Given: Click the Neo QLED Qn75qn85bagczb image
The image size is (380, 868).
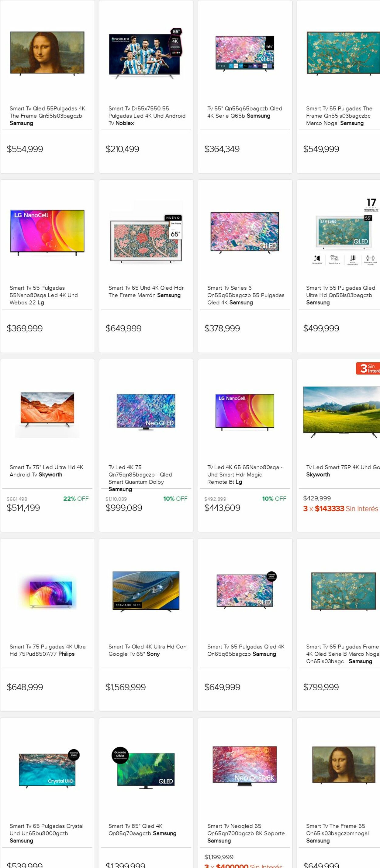Looking at the screenshot, I should (x=146, y=412).
